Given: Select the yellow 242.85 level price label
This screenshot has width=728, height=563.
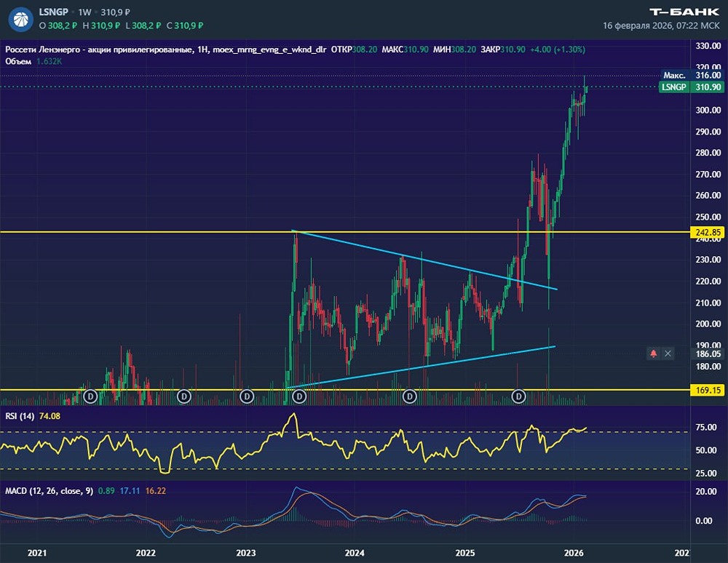Looking at the screenshot, I should [x=708, y=232].
